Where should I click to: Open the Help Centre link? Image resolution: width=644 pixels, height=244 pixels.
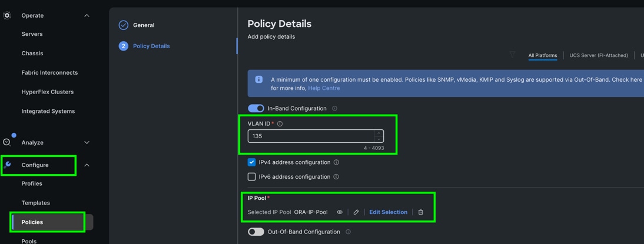[324, 88]
